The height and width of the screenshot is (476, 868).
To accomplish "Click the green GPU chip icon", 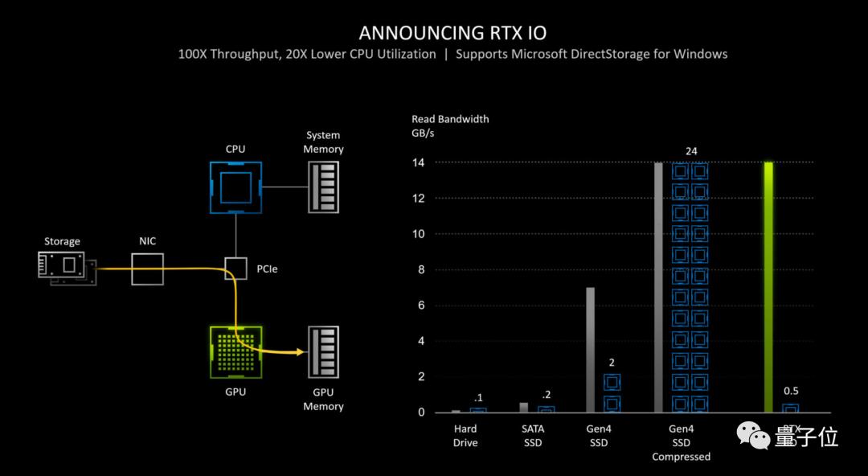I will click(x=235, y=352).
